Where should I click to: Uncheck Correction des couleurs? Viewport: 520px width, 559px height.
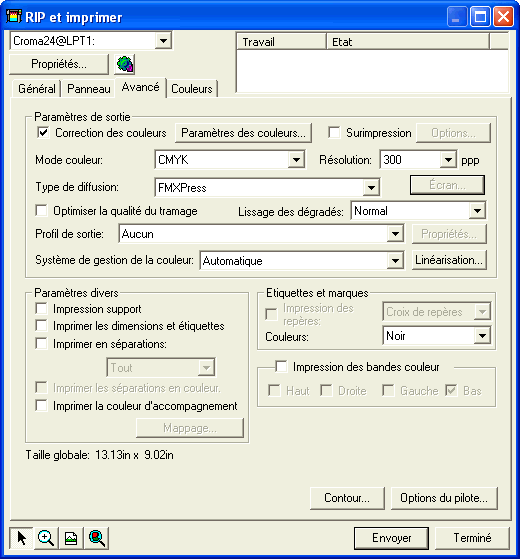tap(43, 133)
